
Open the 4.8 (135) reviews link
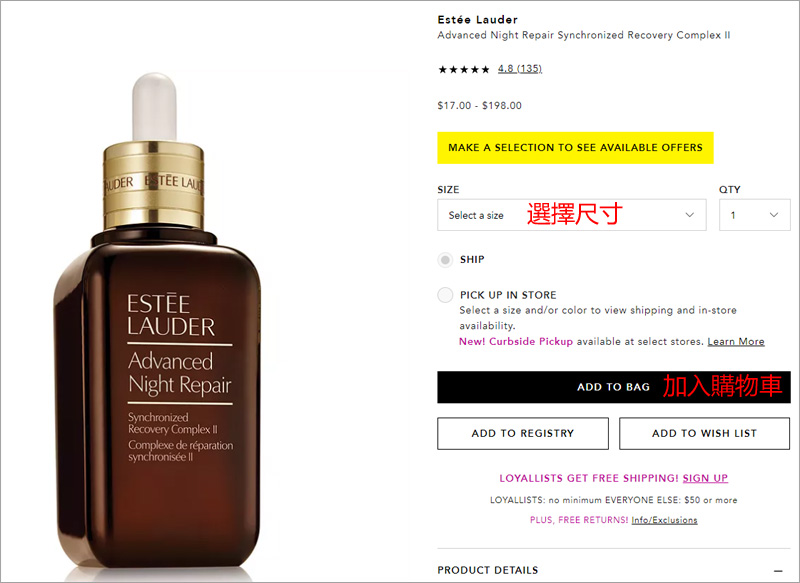(x=520, y=68)
